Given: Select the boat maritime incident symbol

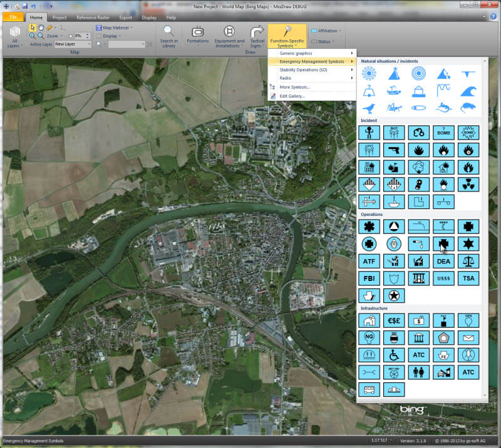Looking at the screenshot, I should [394, 201].
